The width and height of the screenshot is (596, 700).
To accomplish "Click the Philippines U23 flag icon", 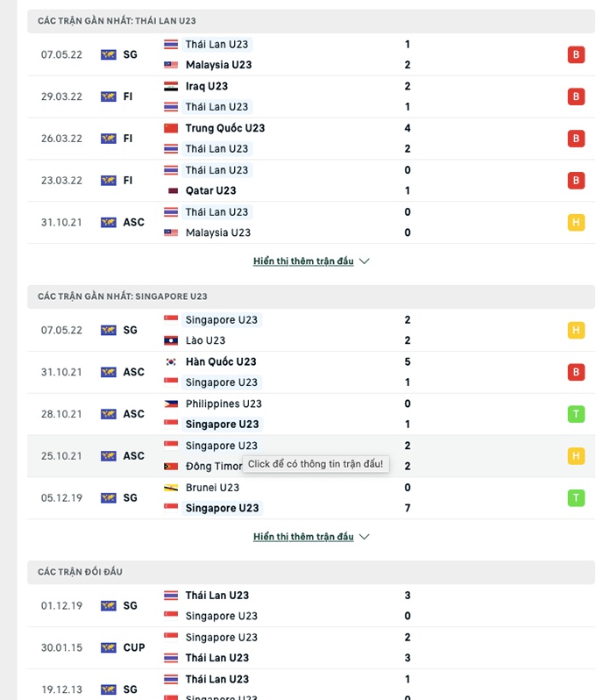I will (x=172, y=404).
